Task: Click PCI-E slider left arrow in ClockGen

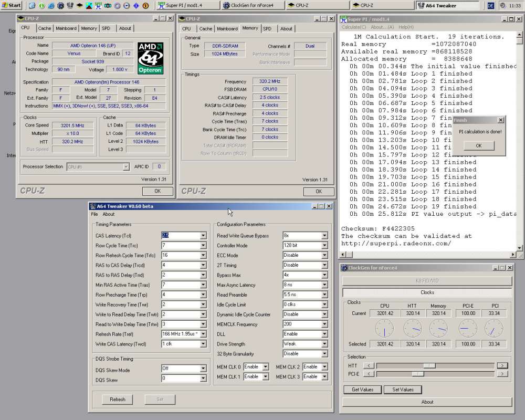Action: coord(369,373)
